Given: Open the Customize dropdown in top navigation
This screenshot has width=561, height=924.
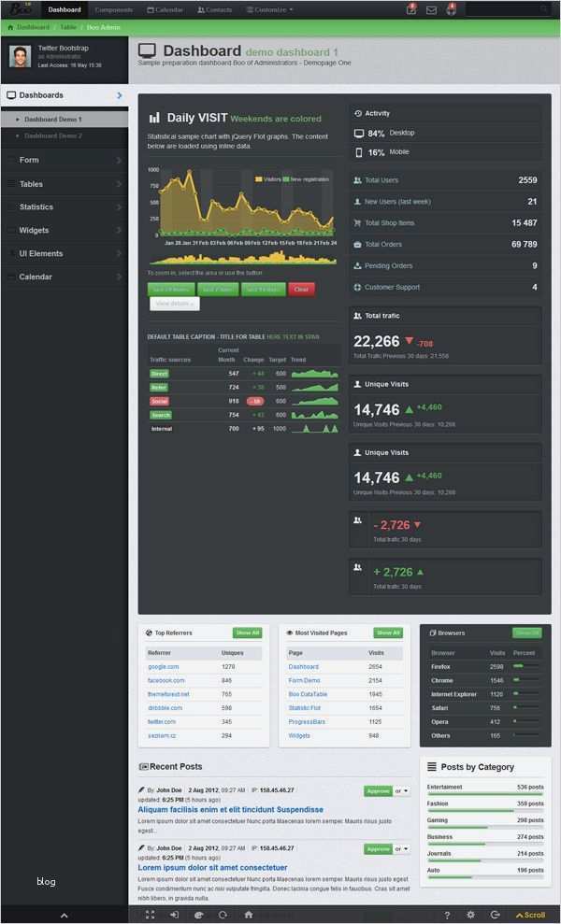Looking at the screenshot, I should tap(269, 10).
